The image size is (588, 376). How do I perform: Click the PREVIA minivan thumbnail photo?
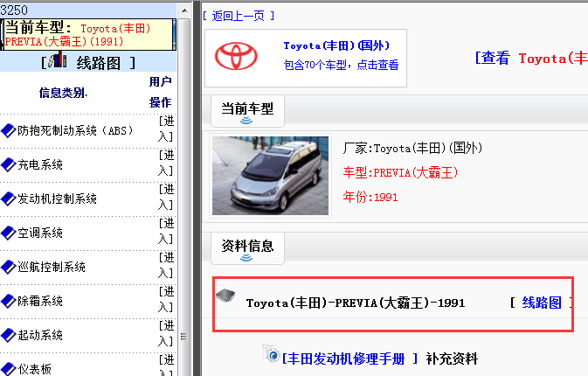(270, 176)
